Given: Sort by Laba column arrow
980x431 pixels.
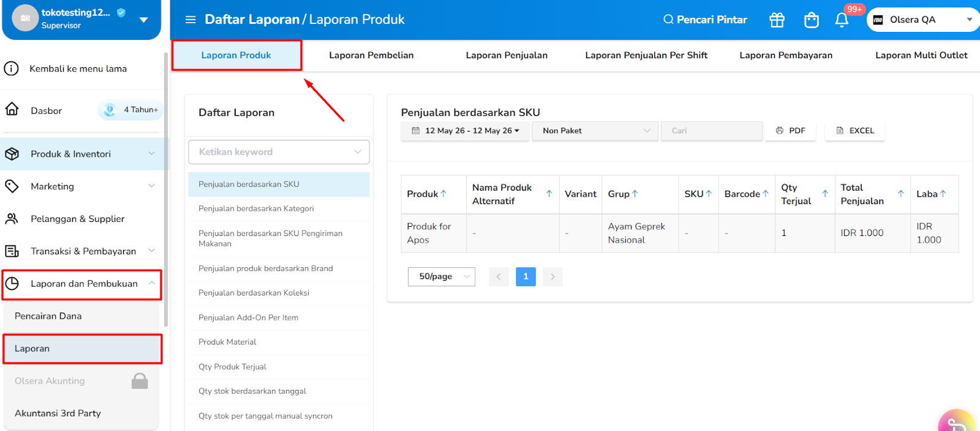Looking at the screenshot, I should (943, 194).
